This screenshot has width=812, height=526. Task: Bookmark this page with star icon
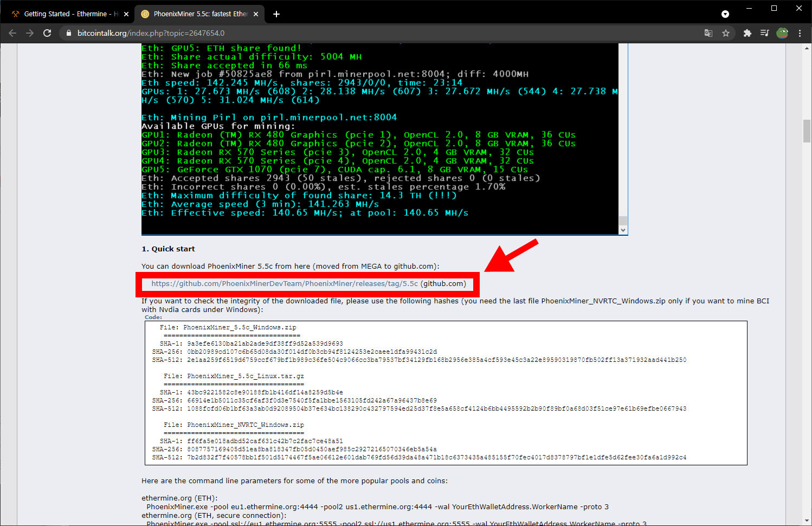click(x=726, y=33)
